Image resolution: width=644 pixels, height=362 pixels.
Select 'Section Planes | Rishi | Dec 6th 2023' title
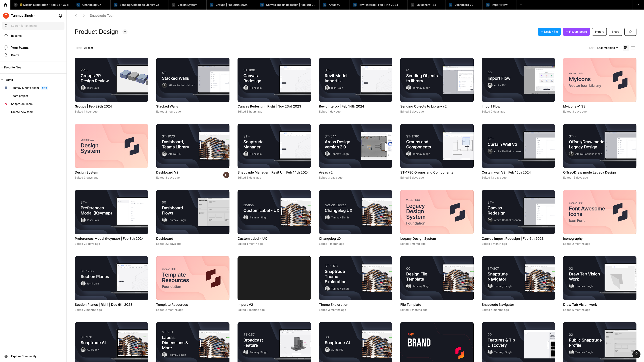pyautogui.click(x=103, y=305)
